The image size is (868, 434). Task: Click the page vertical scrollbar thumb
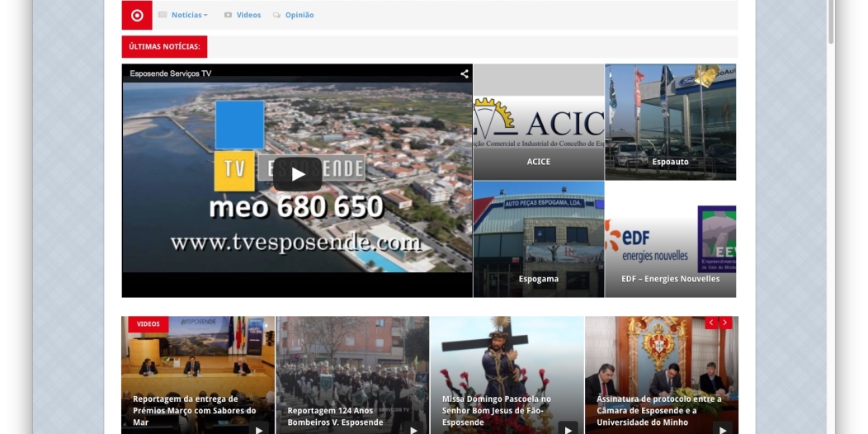831,21
